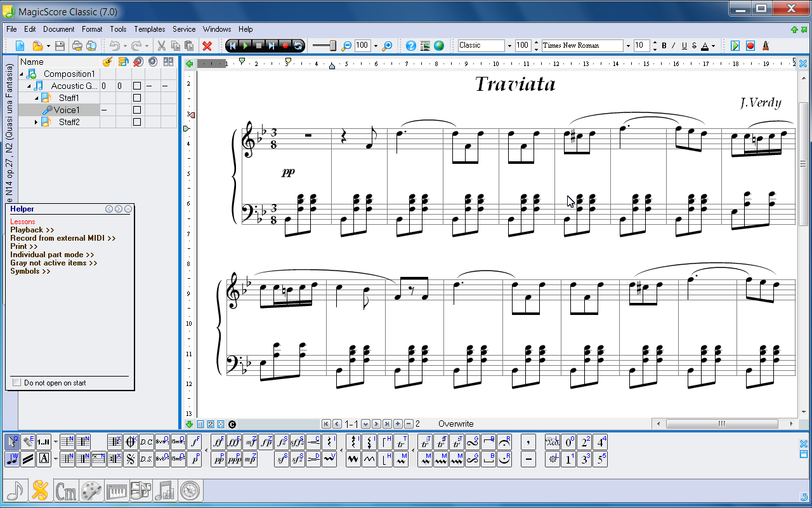Switch to the Cm chords tab
812x508 pixels.
[x=66, y=490]
